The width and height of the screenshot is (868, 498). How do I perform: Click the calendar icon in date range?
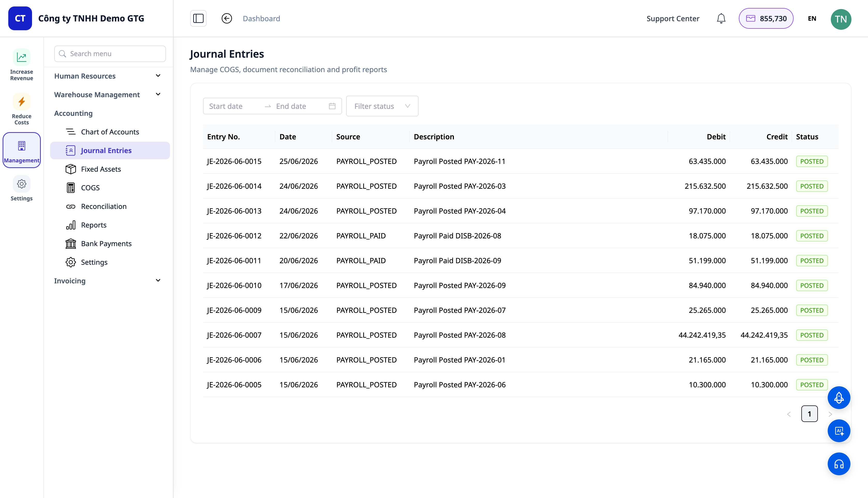332,106
